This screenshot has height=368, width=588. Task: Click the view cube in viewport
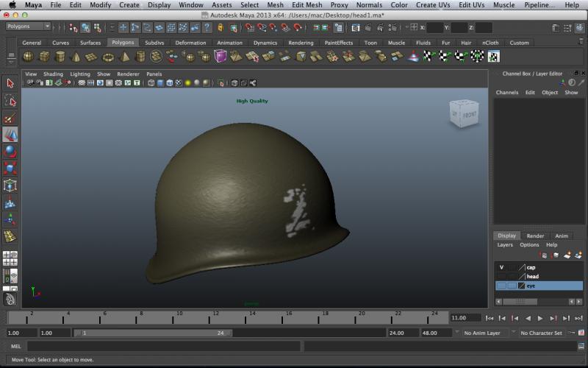pyautogui.click(x=465, y=115)
